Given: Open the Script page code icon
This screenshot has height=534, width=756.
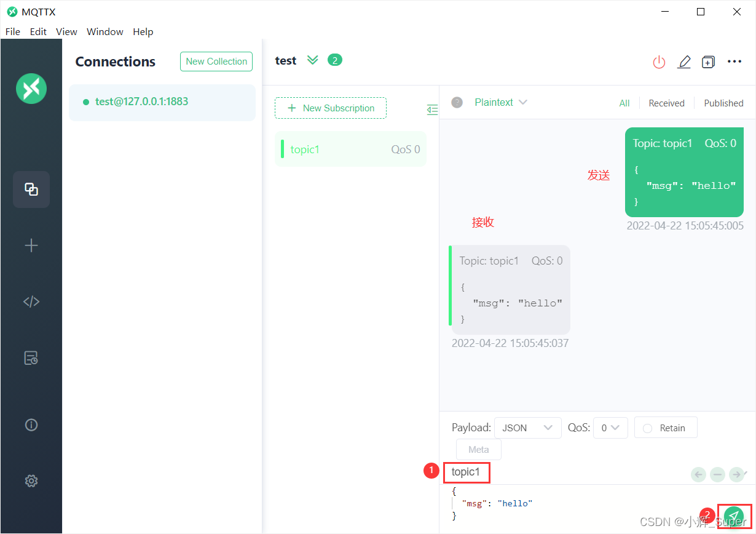Looking at the screenshot, I should click(x=31, y=301).
